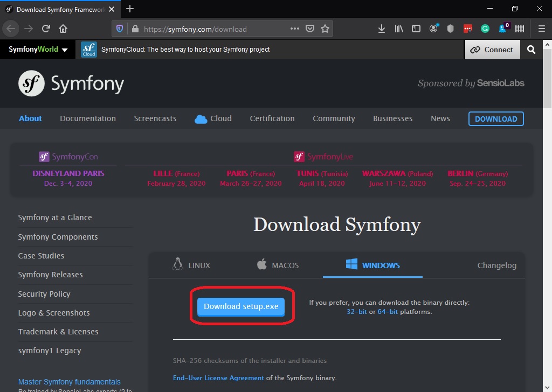Switch to the macOS tab

pos(278,265)
